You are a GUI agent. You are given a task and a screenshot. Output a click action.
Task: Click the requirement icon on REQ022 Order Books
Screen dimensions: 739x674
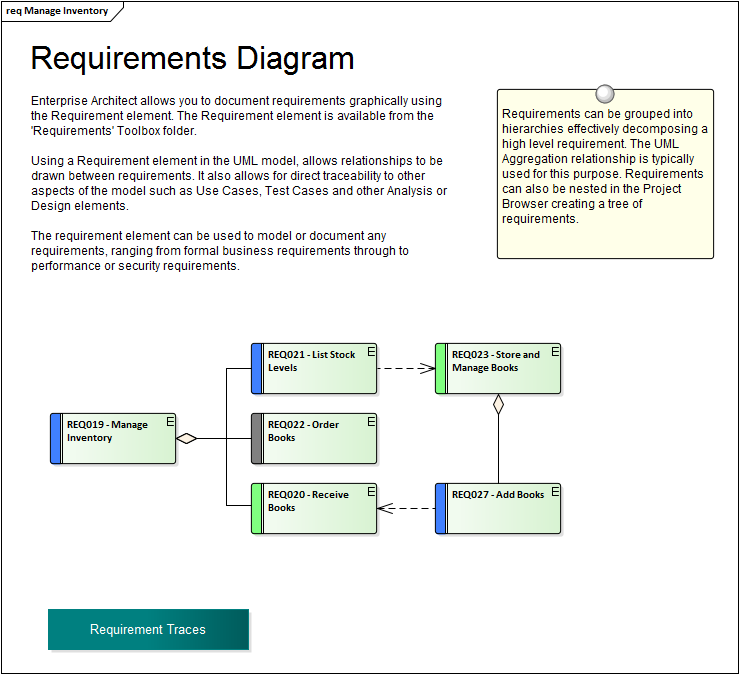(x=371, y=421)
